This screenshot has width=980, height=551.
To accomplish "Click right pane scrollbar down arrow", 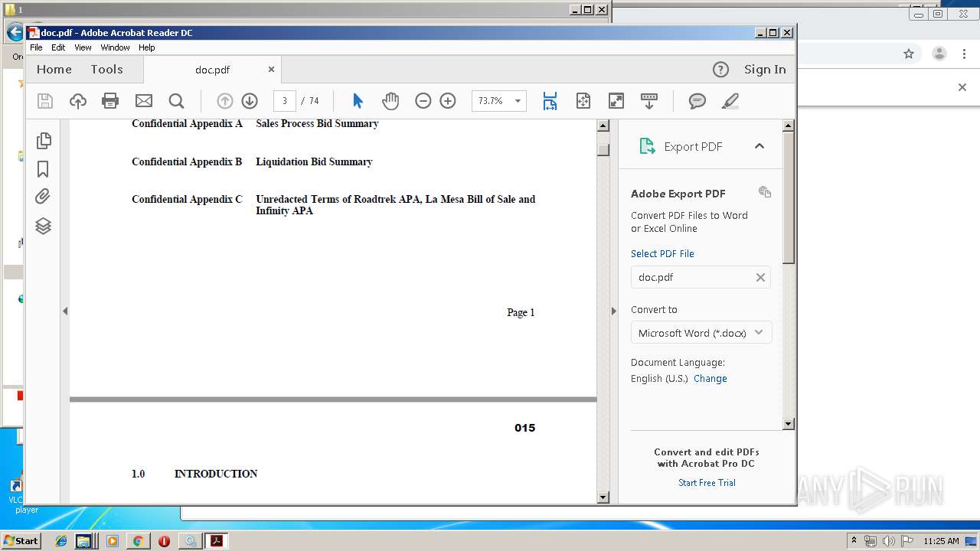I will point(789,423).
